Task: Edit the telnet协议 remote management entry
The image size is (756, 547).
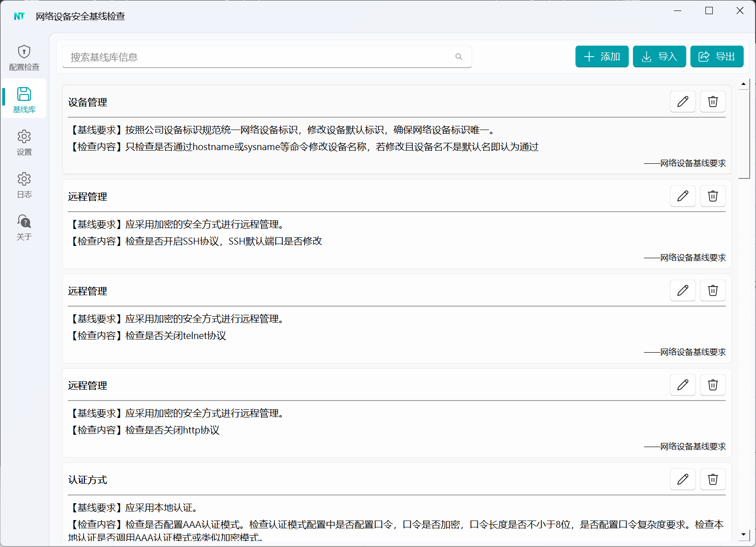Action: point(683,290)
